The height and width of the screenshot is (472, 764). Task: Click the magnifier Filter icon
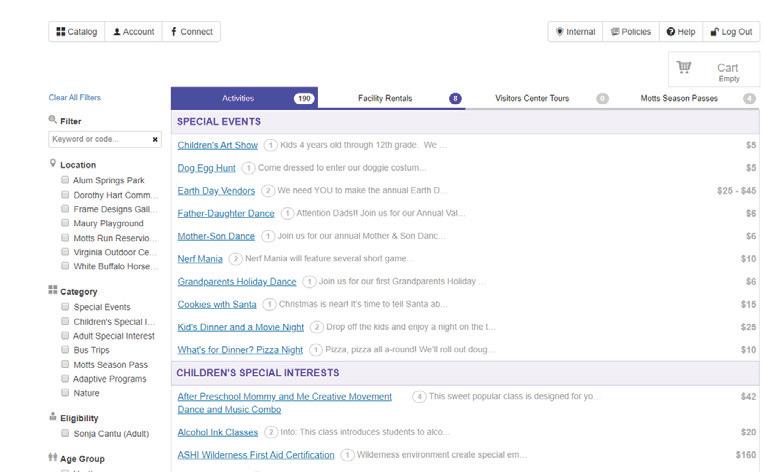point(53,119)
